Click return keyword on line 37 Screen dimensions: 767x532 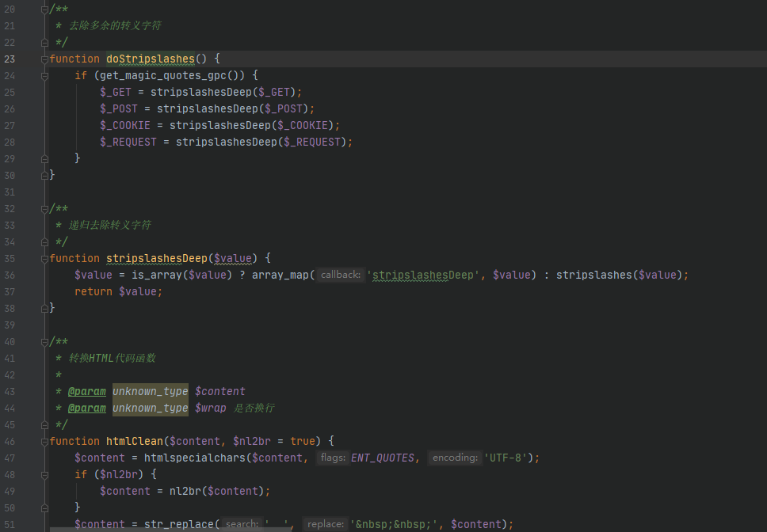(x=93, y=291)
